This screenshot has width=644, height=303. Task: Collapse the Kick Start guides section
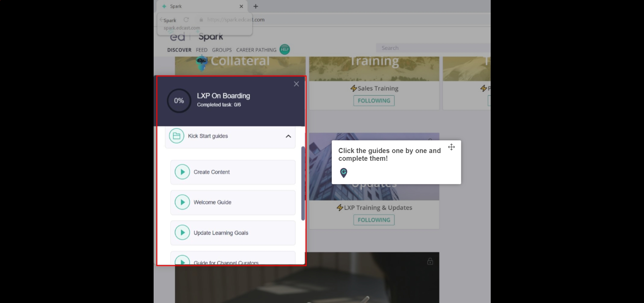(288, 136)
